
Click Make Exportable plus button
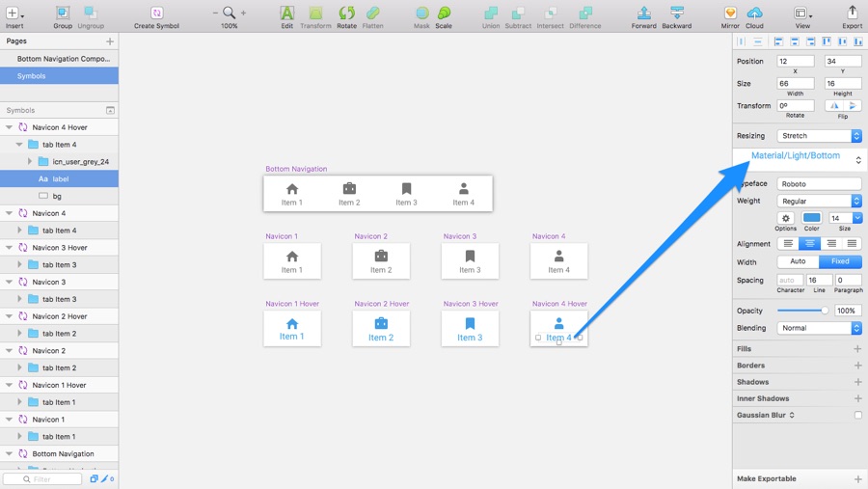[857, 479]
